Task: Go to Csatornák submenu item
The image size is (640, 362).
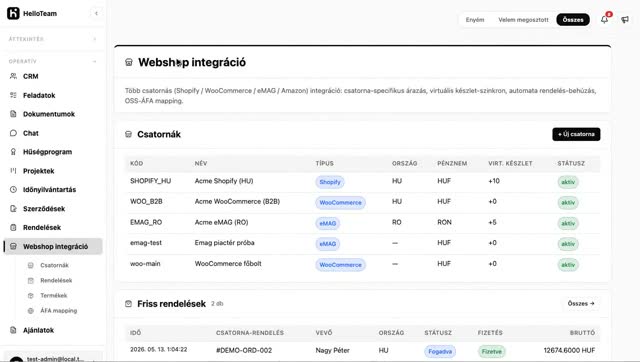Action: [x=54, y=265]
